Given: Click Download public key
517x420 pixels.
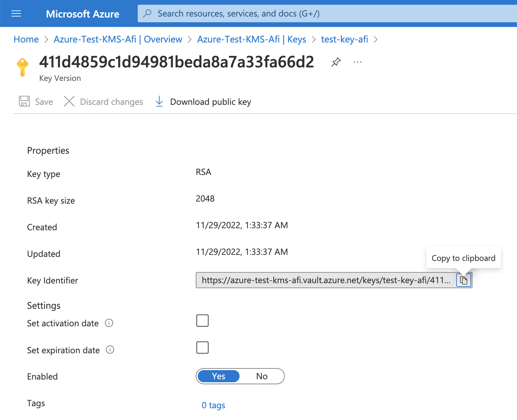Looking at the screenshot, I should (x=211, y=102).
